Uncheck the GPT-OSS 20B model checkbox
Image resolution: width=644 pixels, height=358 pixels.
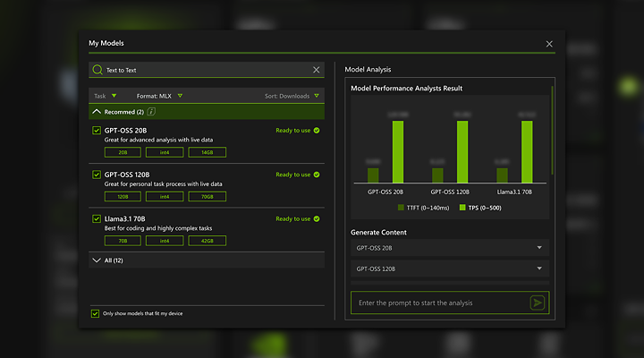coord(97,131)
